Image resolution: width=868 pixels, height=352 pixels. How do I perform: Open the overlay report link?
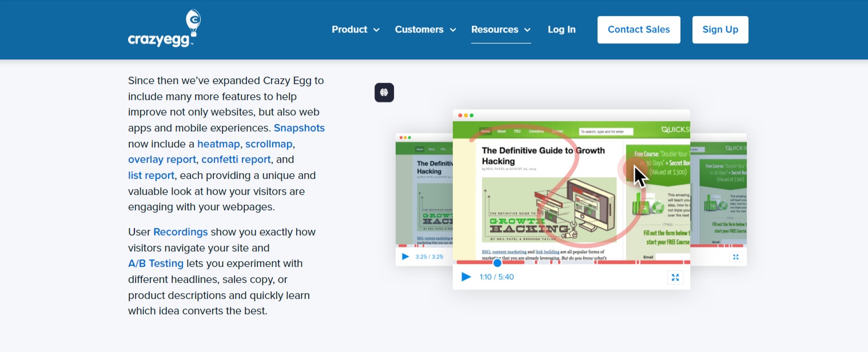click(x=162, y=159)
